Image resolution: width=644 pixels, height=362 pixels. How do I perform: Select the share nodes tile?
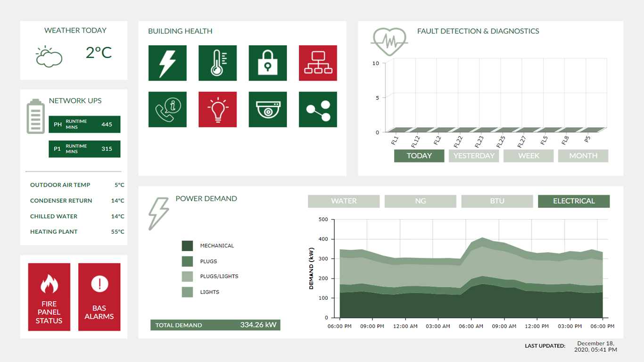[x=318, y=109]
